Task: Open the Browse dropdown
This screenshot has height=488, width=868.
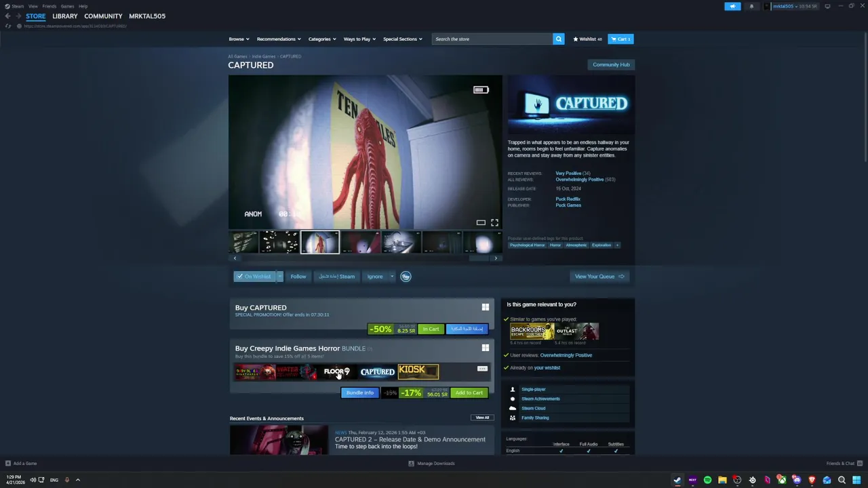Action: pos(239,39)
